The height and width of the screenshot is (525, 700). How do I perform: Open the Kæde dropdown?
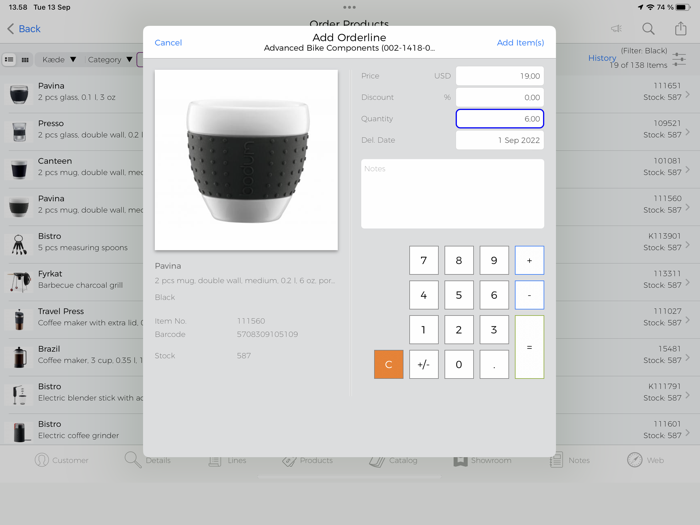(x=59, y=59)
